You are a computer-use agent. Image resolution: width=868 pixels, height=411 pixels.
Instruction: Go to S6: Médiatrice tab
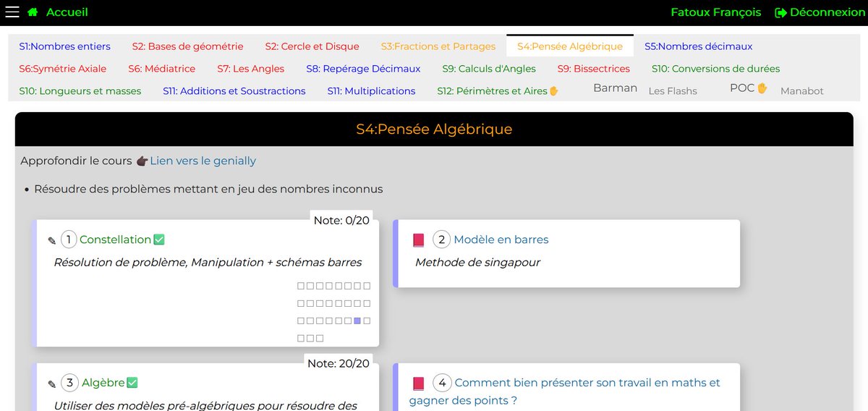[162, 69]
